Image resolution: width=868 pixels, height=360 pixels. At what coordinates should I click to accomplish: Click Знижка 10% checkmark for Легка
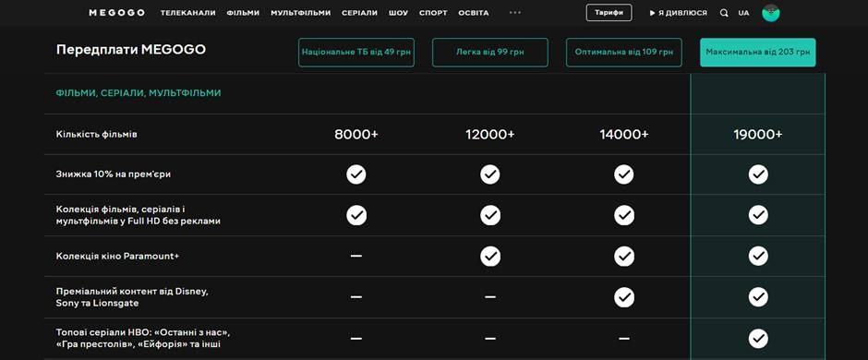(490, 174)
